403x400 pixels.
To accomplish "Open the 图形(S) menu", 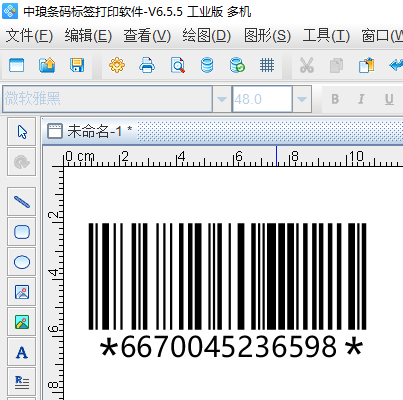I will pos(267,35).
